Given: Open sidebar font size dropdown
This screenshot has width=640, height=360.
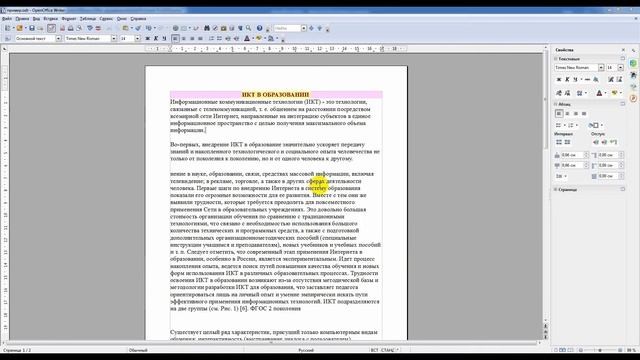Looking at the screenshot, I should (621, 67).
